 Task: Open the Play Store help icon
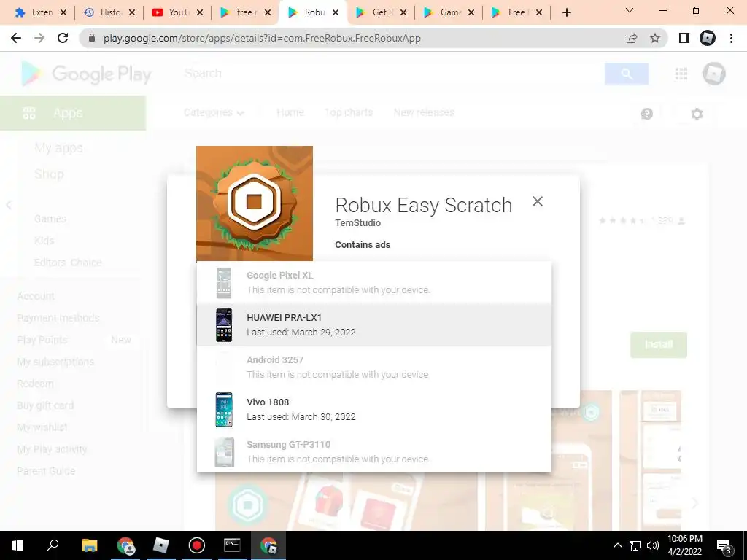(x=646, y=114)
